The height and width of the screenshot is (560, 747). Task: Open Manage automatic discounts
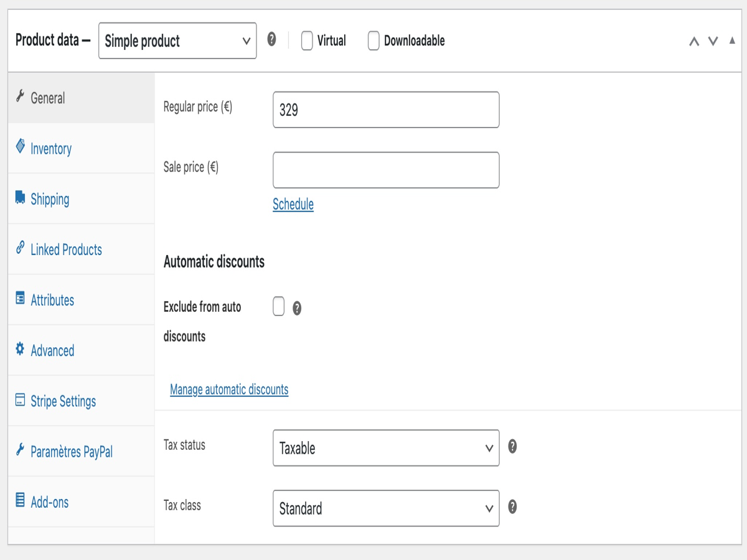pos(229,390)
